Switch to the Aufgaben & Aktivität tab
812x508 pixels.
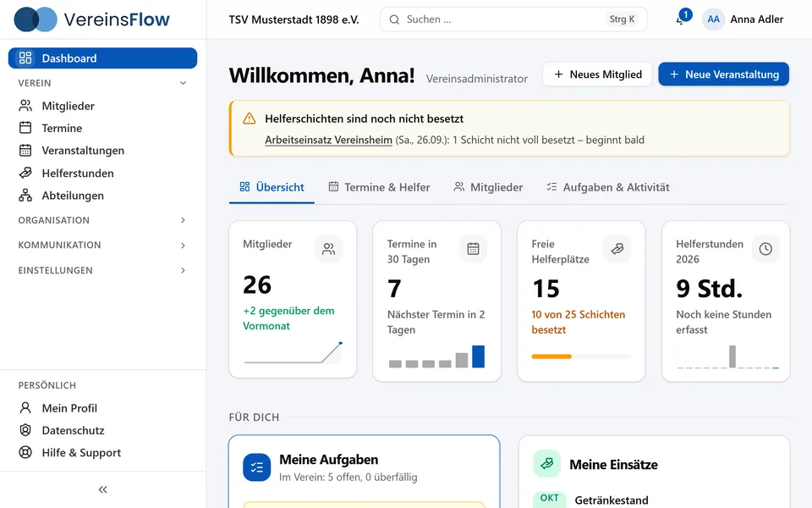pyautogui.click(x=608, y=187)
